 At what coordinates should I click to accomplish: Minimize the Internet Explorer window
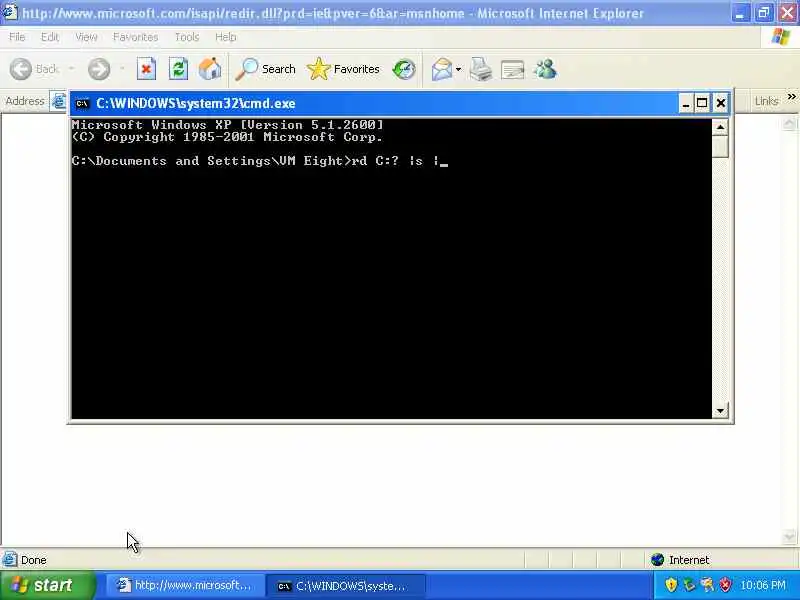pos(740,13)
